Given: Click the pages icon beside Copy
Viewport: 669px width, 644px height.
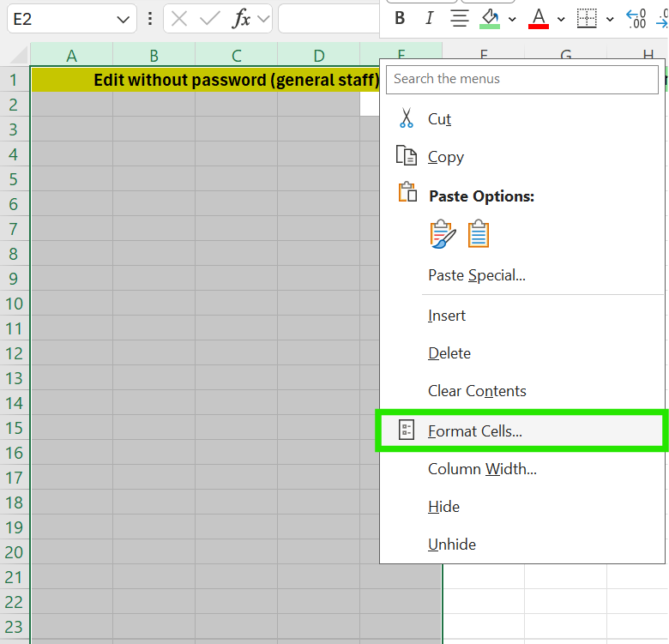Looking at the screenshot, I should click(407, 155).
